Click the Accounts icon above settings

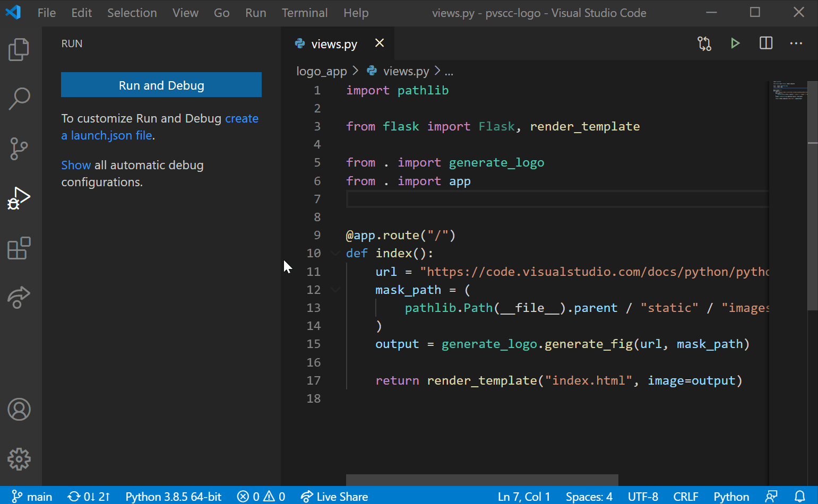pyautogui.click(x=19, y=409)
